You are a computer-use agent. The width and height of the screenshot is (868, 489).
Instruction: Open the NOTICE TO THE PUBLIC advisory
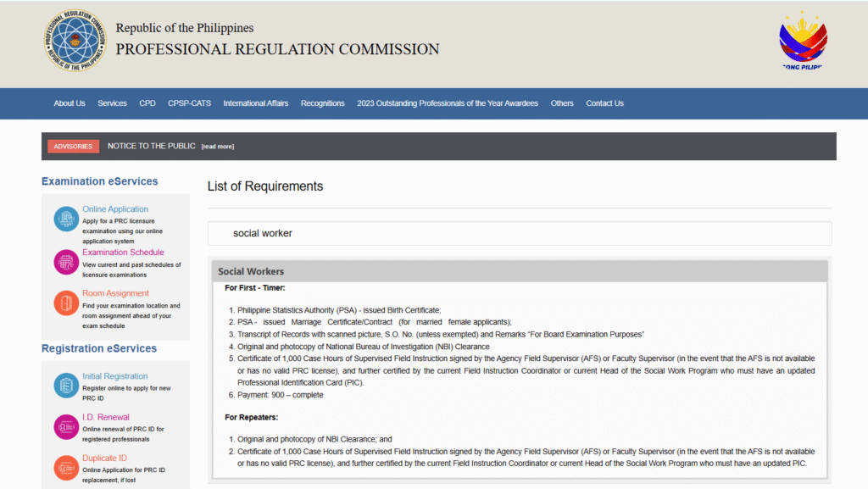[151, 146]
